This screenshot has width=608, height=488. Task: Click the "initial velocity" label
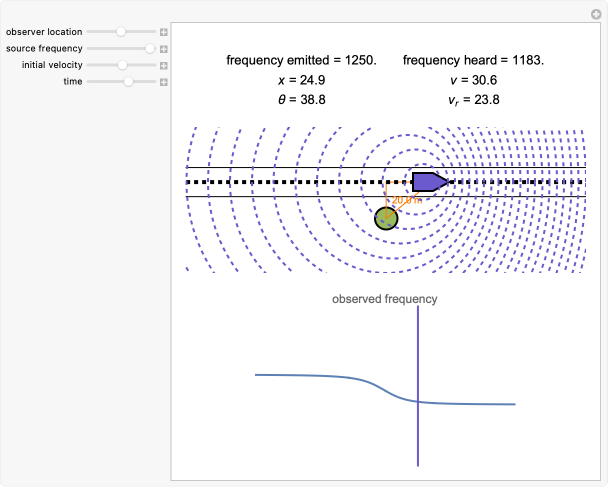(x=52, y=64)
